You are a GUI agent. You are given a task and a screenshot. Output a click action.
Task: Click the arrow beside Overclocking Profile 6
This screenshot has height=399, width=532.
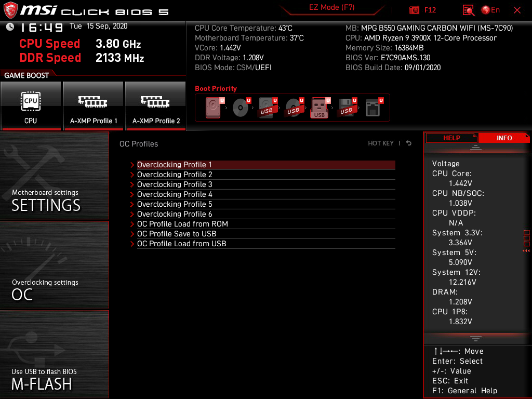click(x=132, y=214)
